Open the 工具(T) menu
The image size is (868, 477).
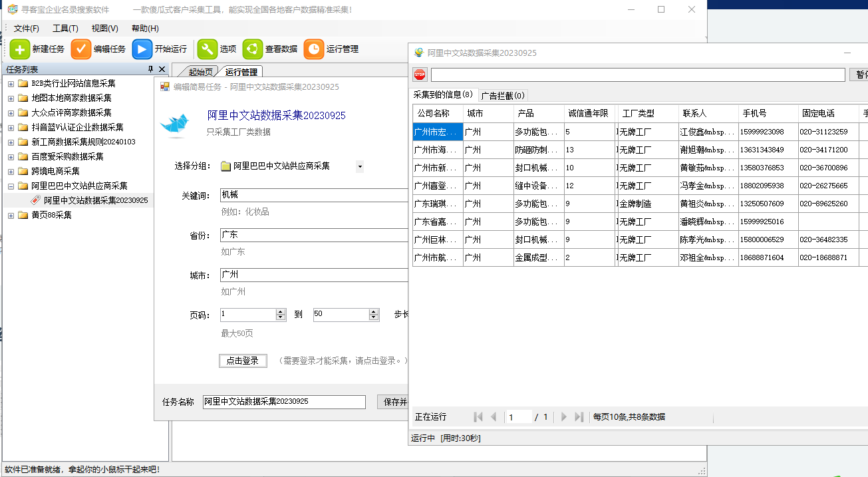(x=65, y=29)
